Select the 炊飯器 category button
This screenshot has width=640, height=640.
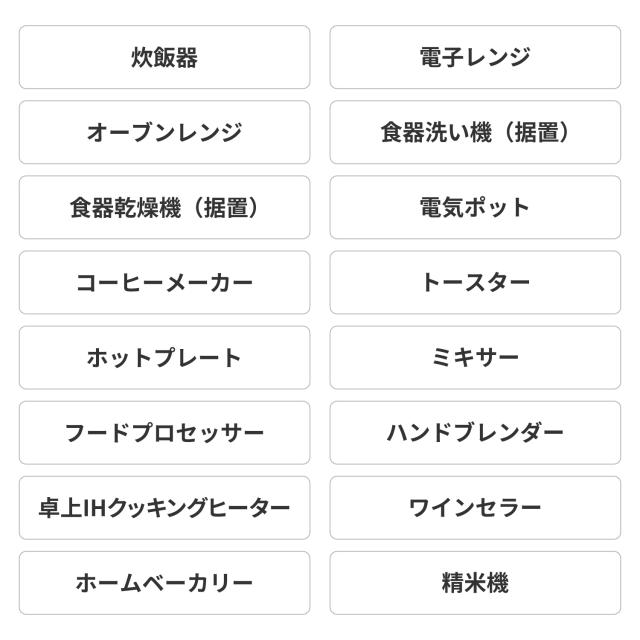tap(164, 57)
